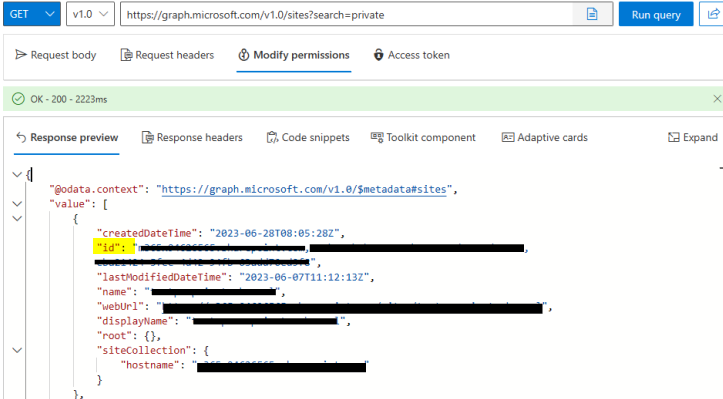The height and width of the screenshot is (399, 723).
Task: Dismiss the OK - 200 status banner
Action: (x=717, y=99)
